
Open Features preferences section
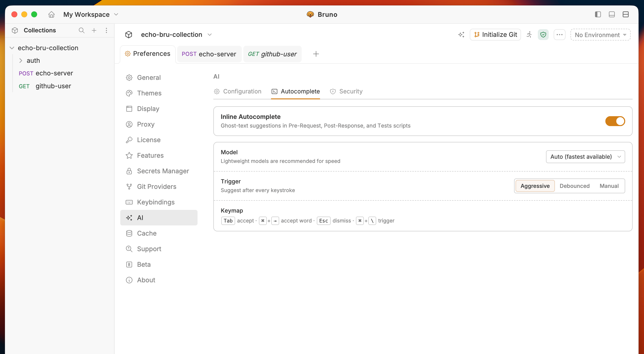click(x=159, y=155)
